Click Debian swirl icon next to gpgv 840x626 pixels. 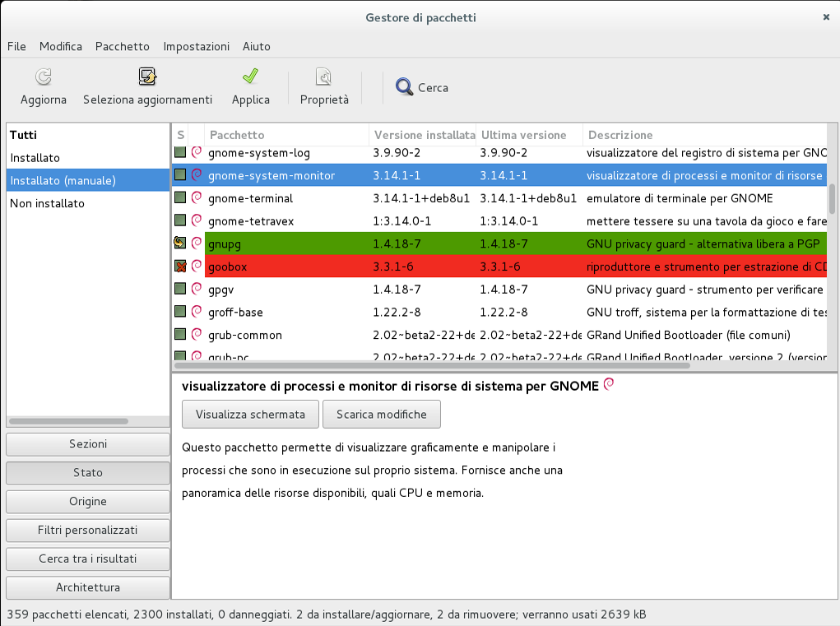[197, 289]
